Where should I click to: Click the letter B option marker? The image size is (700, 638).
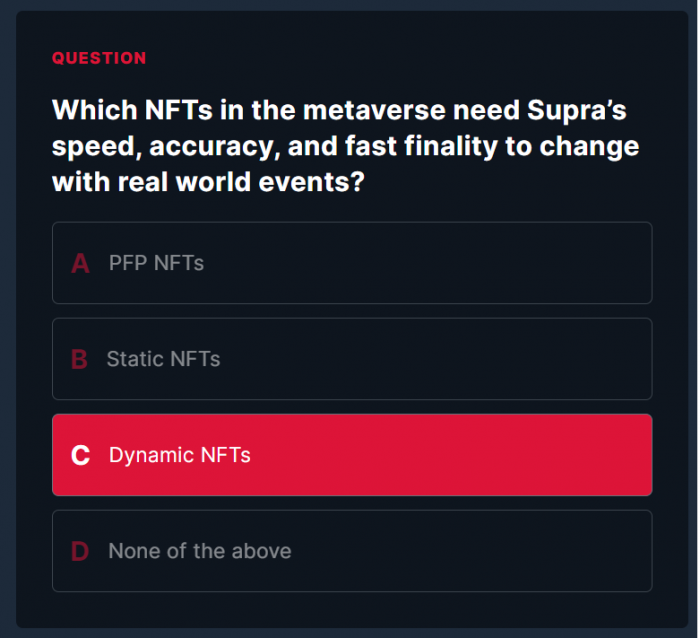(79, 360)
